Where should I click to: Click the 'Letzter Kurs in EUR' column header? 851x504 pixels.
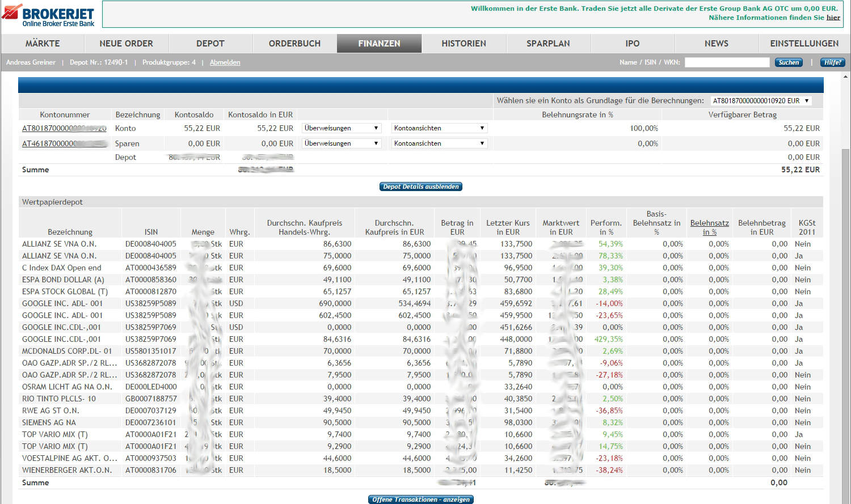coord(508,227)
